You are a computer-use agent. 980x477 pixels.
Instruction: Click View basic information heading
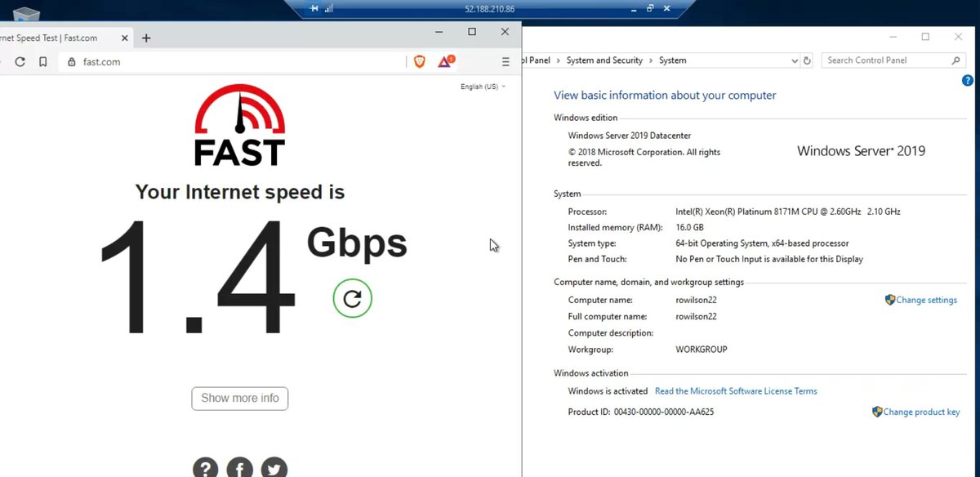[x=665, y=96]
